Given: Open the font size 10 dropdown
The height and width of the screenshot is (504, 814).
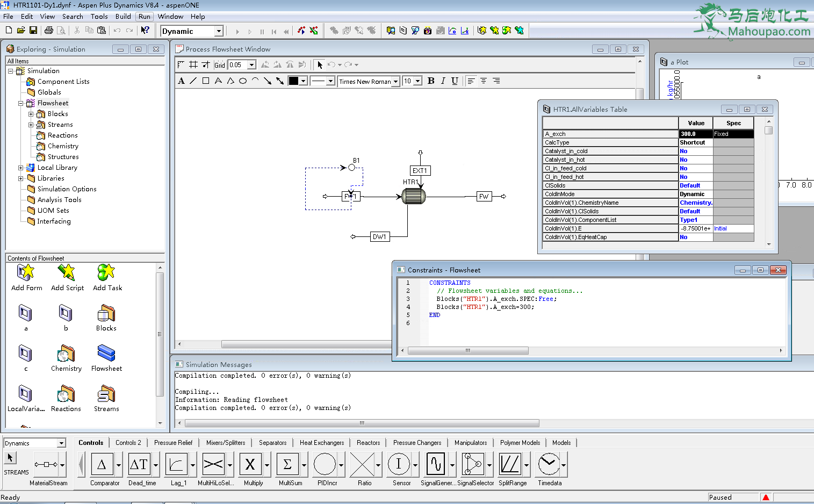Looking at the screenshot, I should point(418,82).
